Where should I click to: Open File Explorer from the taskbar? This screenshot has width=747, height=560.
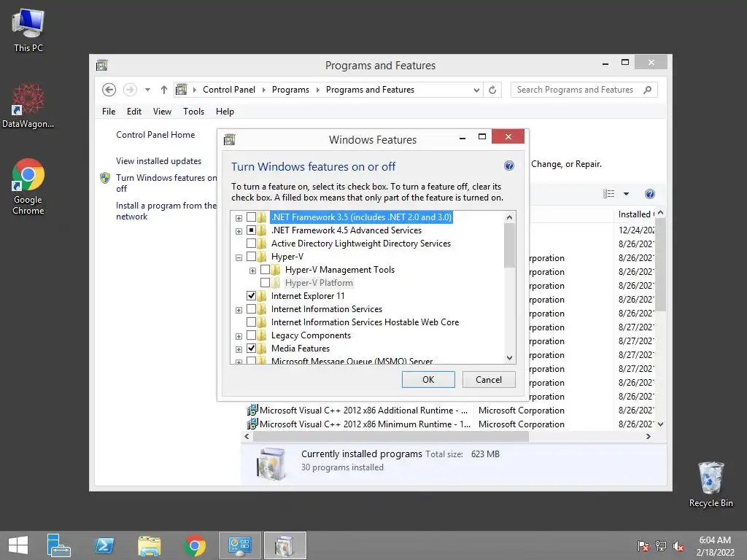[150, 545]
